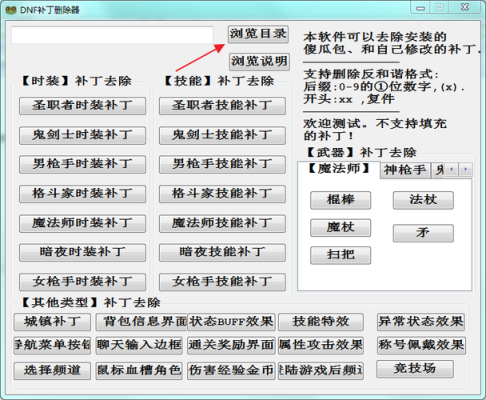Switch to the 【魔法师】 weapon tab
This screenshot has height=400, width=486.
coord(339,169)
